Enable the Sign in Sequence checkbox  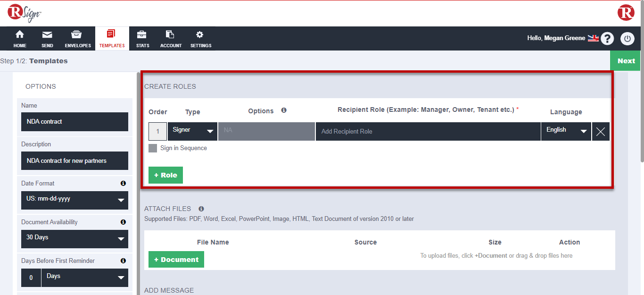(153, 148)
